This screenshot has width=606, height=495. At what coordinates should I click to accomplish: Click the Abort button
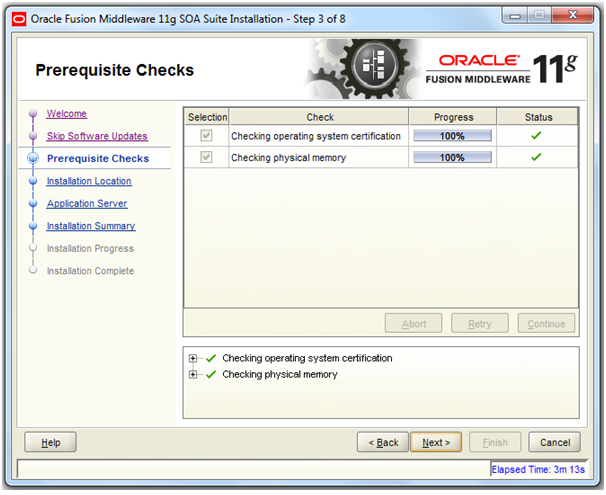[x=414, y=323]
